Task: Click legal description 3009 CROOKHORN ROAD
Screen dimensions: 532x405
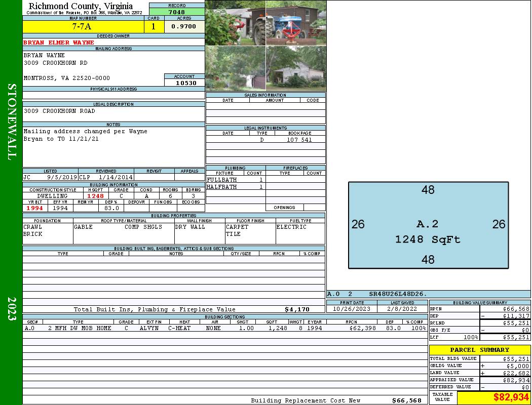Action: (x=59, y=111)
